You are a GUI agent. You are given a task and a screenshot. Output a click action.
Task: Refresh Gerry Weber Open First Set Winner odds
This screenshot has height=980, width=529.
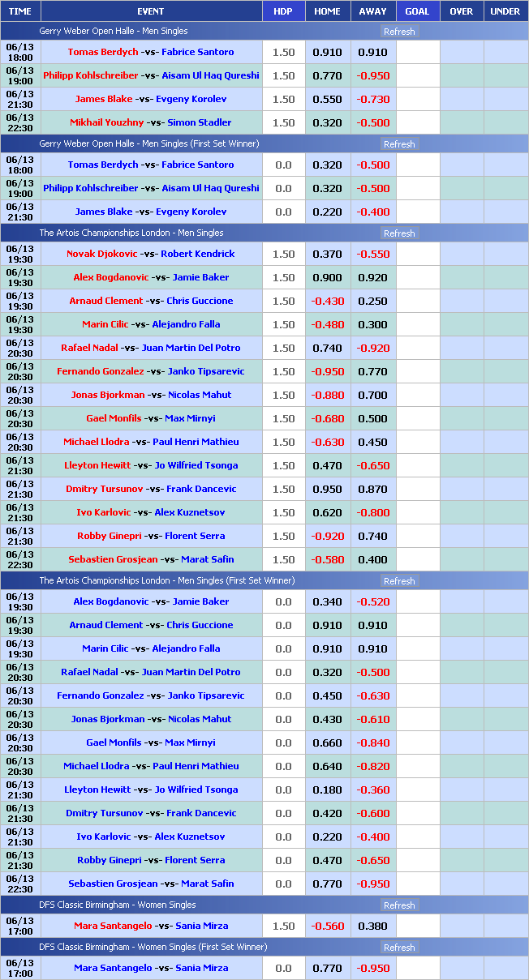tap(398, 144)
